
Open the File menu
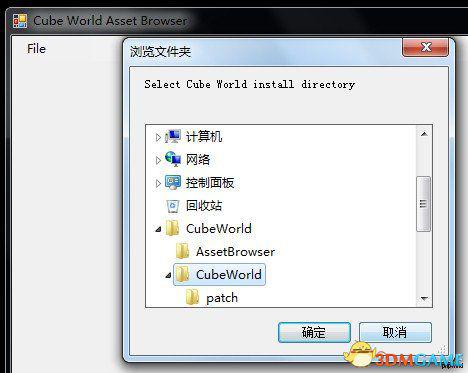36,49
